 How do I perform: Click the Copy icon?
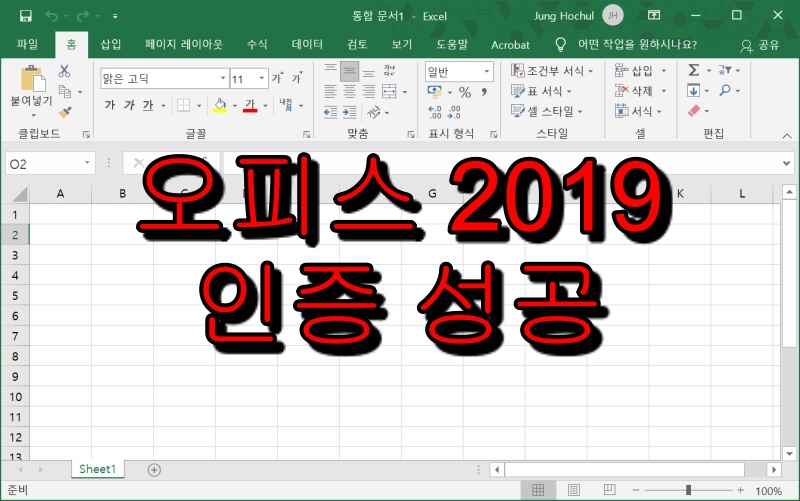[65, 92]
